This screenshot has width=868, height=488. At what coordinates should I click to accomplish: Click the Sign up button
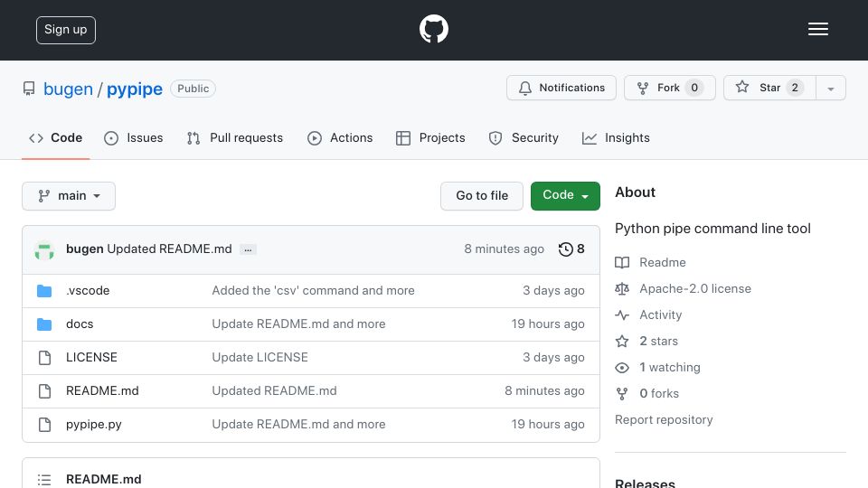66,30
